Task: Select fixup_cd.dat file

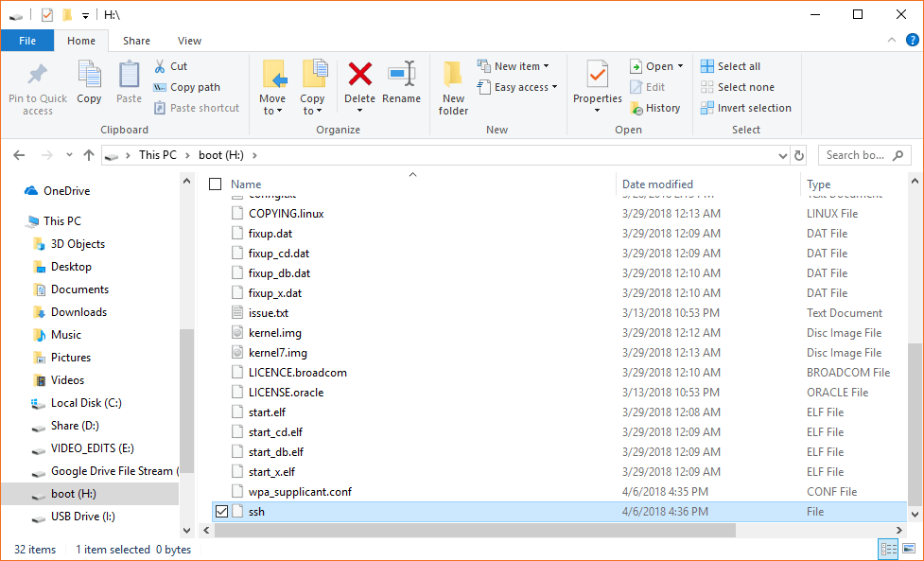Action: (279, 254)
